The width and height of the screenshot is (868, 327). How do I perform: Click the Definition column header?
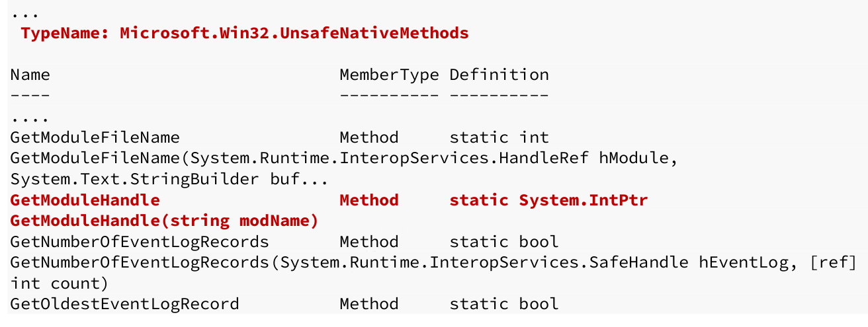[499, 75]
